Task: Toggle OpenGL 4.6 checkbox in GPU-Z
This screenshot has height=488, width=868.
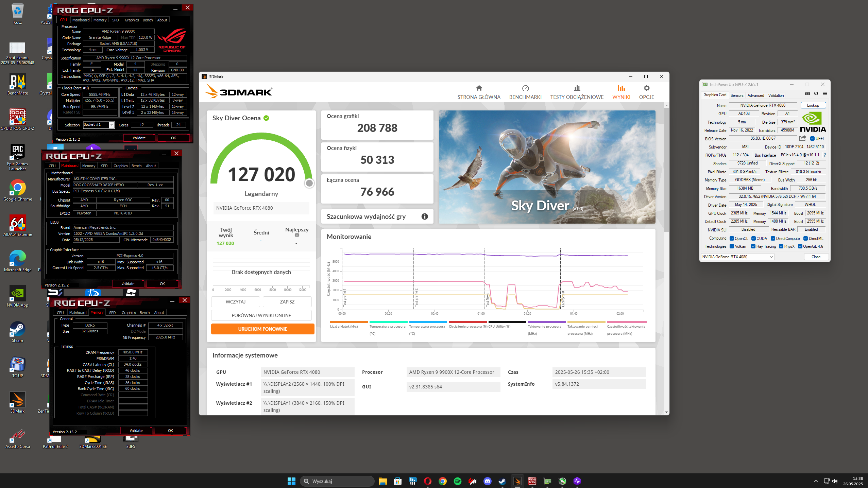Action: pos(800,246)
